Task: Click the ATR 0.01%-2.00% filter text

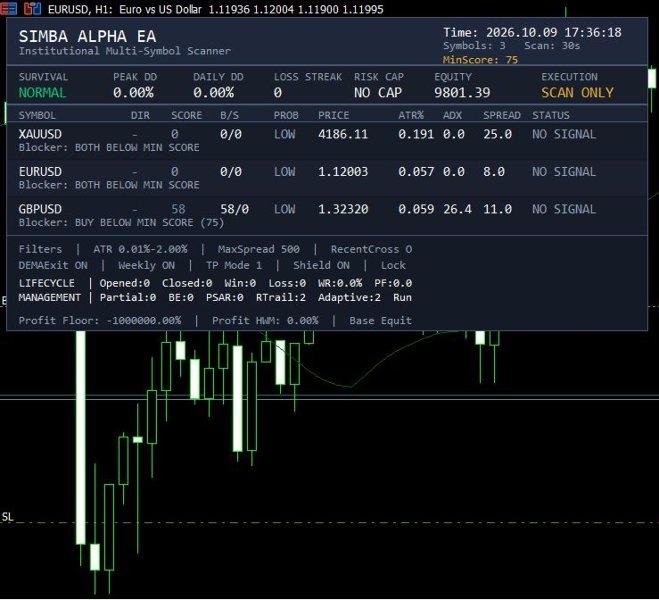Action: point(140,249)
